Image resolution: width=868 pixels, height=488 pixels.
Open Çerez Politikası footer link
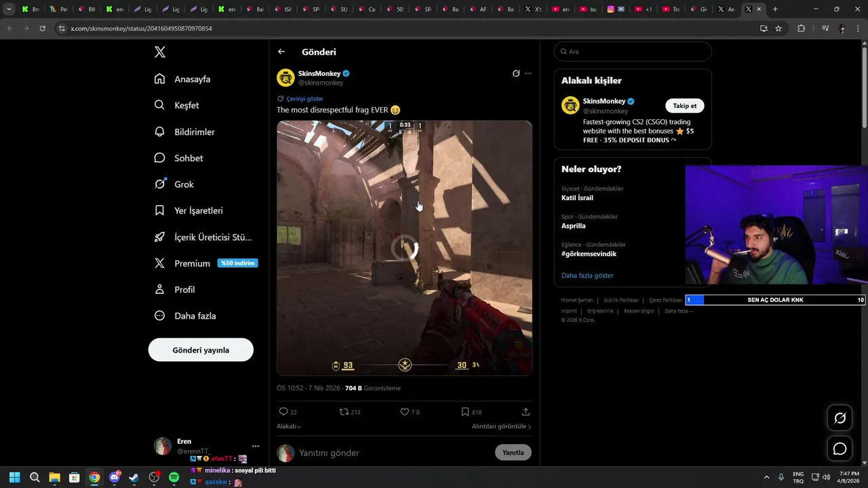click(665, 300)
